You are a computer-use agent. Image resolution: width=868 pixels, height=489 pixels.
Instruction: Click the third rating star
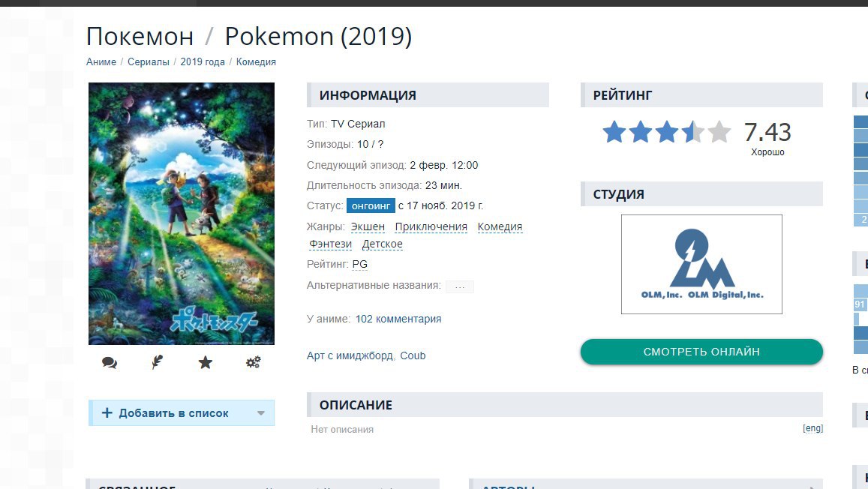click(x=666, y=132)
